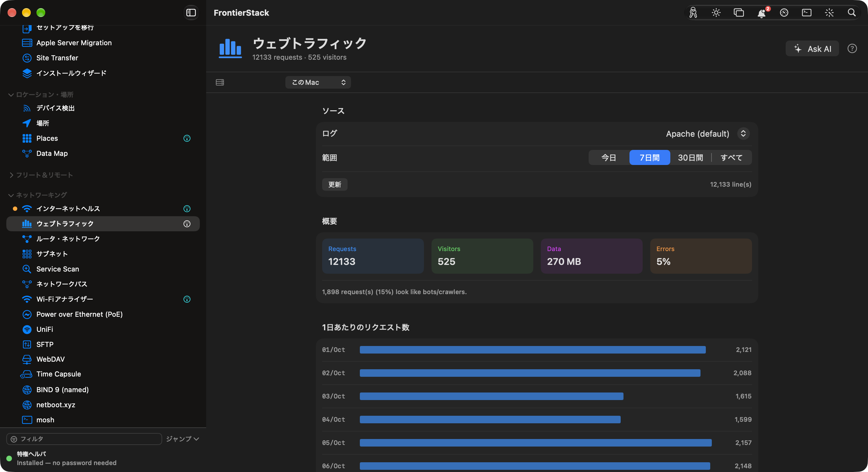The width and height of the screenshot is (868, 472).
Task: Open ネットワークパス in sidebar
Action: (x=103, y=284)
